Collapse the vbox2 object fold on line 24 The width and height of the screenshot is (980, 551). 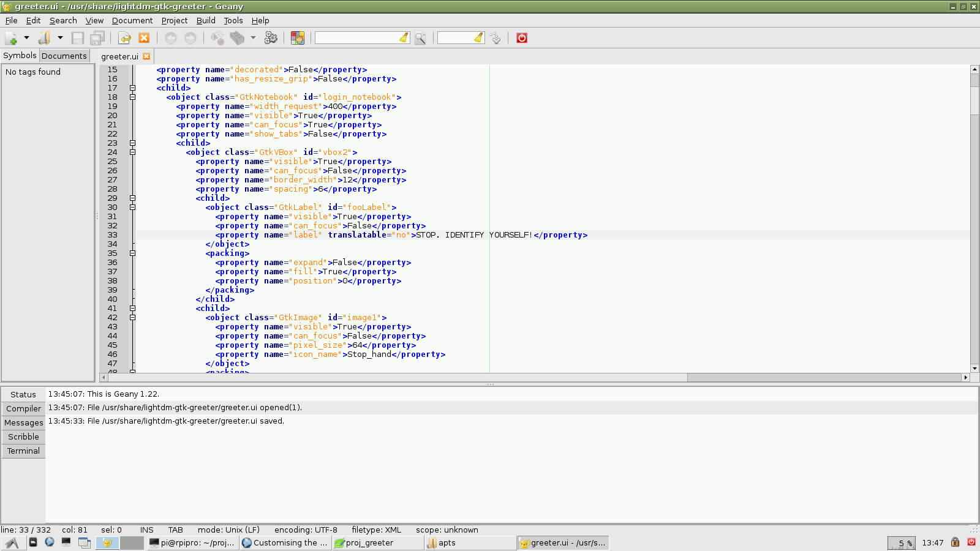[132, 152]
